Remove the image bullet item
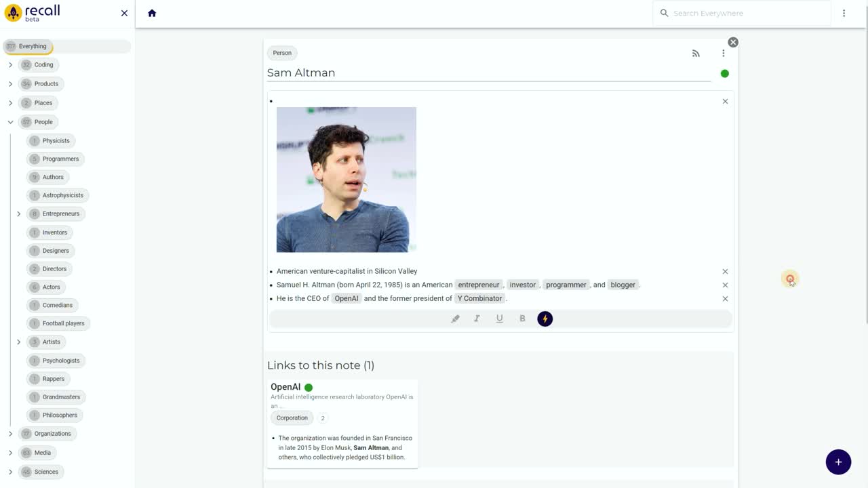The width and height of the screenshot is (868, 488). 725,101
